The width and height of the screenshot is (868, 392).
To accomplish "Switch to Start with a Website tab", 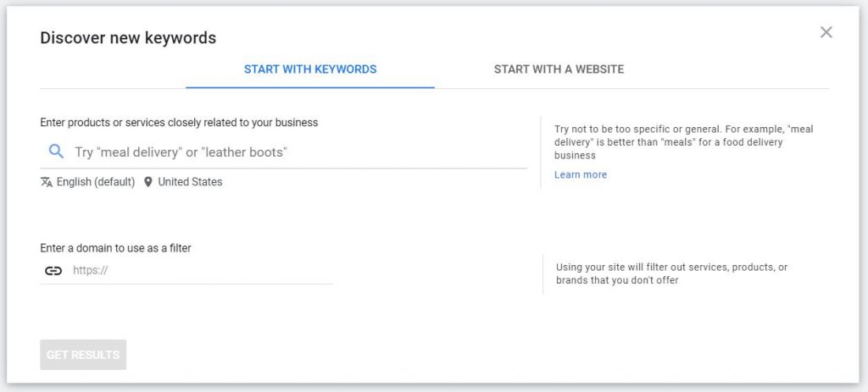I will tap(559, 69).
